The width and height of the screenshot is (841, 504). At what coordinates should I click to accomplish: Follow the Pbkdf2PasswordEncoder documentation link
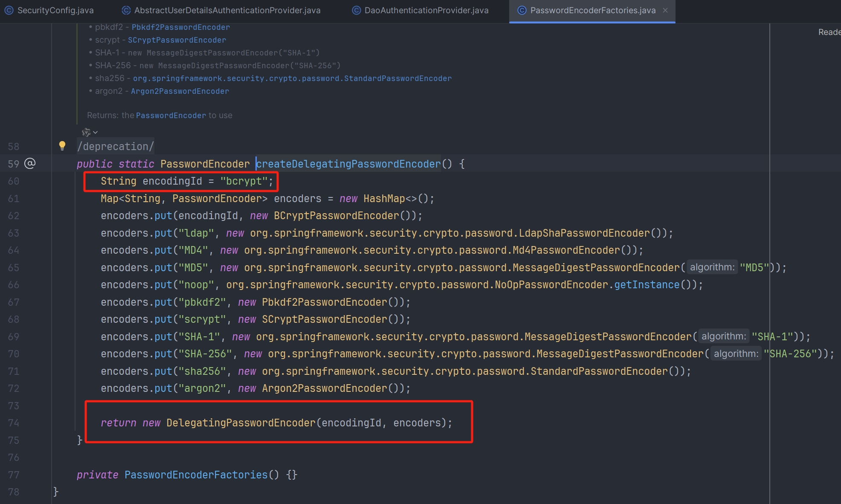tap(180, 27)
